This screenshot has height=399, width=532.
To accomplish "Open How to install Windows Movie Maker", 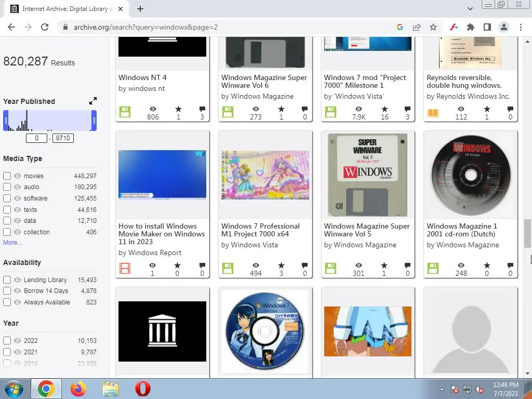I will pyautogui.click(x=162, y=234).
